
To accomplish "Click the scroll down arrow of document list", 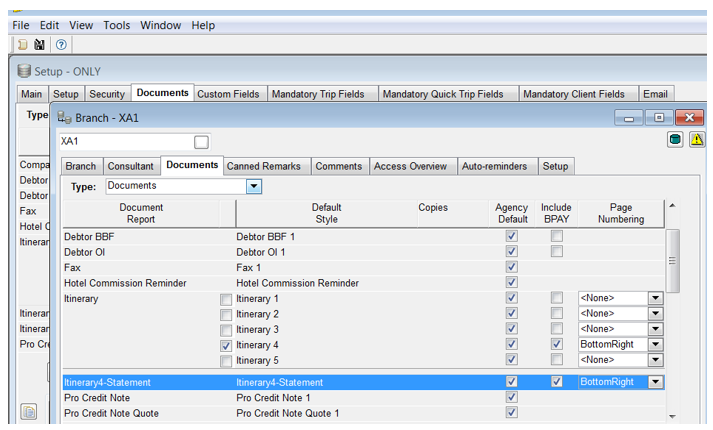I will pyautogui.click(x=673, y=416).
